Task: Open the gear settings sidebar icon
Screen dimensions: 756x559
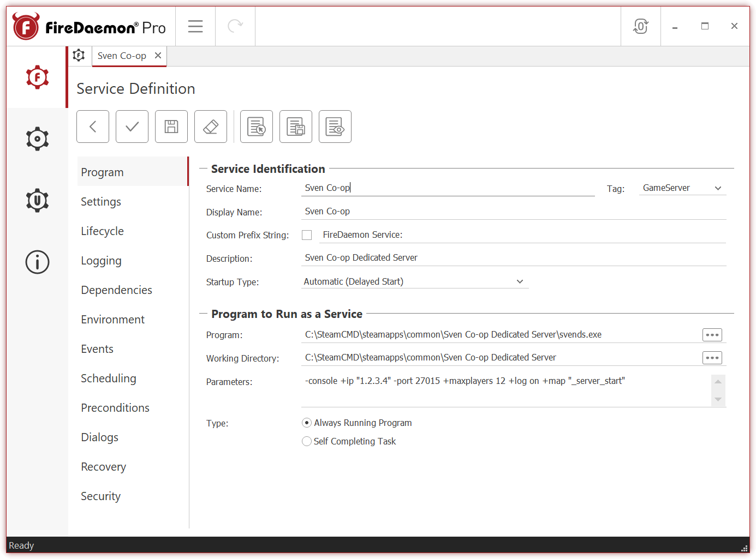Action: tap(37, 139)
